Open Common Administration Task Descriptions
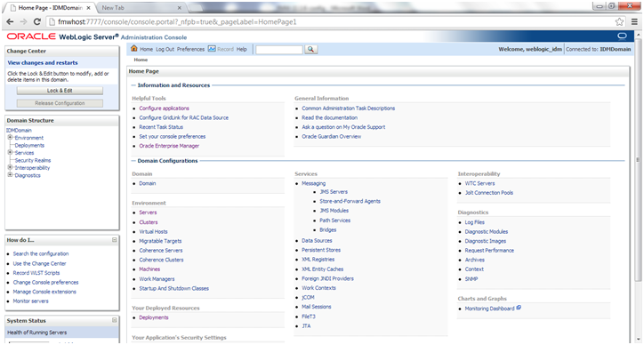Image resolution: width=644 pixels, height=345 pixels. tap(349, 108)
